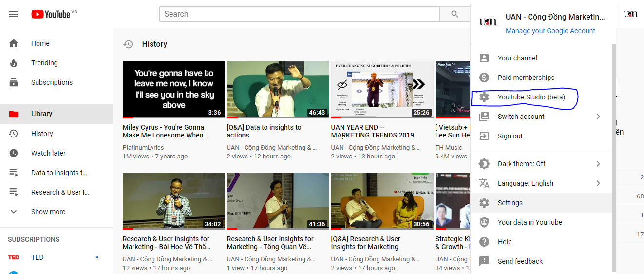The width and height of the screenshot is (644, 274).
Task: Expand the Dark theme submenu arrow
Action: point(598,164)
